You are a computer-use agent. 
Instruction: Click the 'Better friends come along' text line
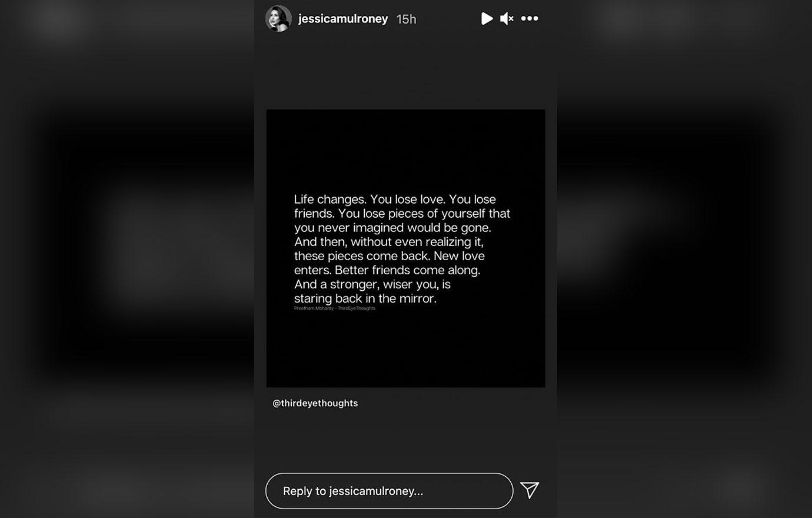coord(407,270)
